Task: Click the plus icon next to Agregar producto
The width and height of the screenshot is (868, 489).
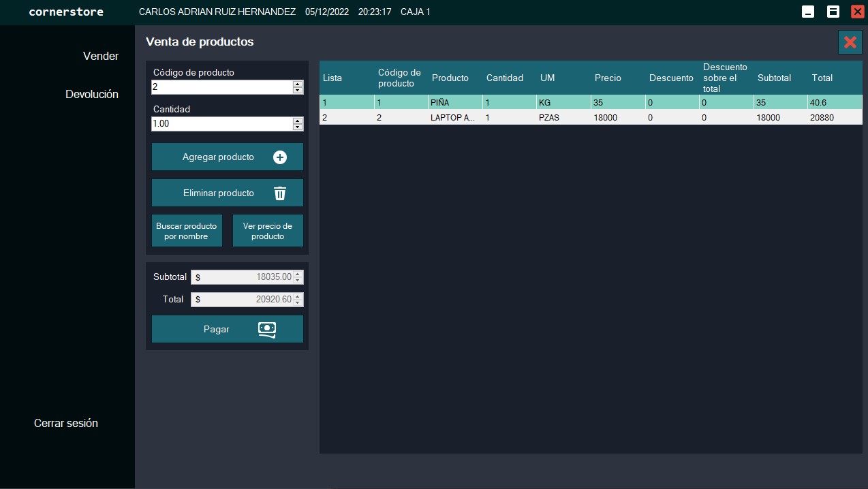Action: point(280,157)
